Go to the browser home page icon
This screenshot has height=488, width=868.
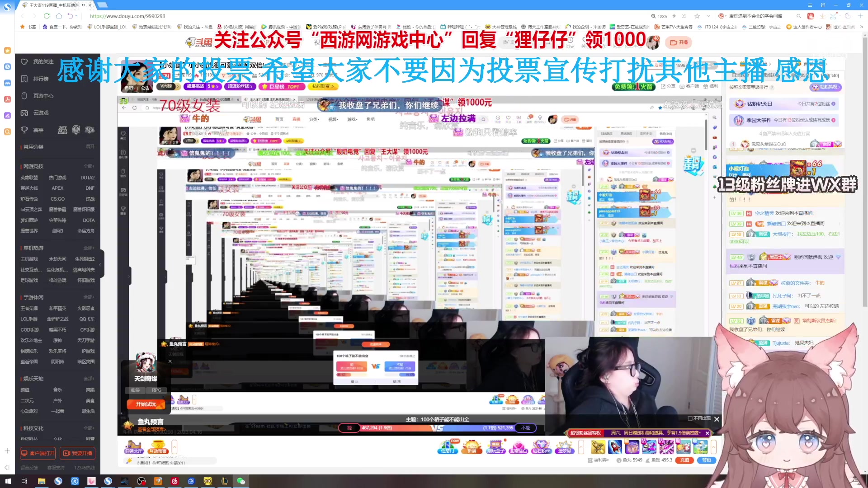click(58, 16)
